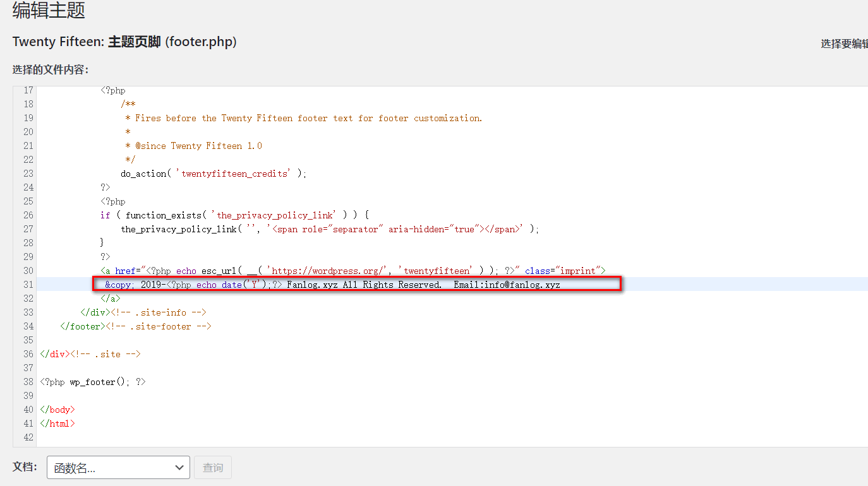The height and width of the screenshot is (486, 868).
Task: Click line number 42 in the gutter
Action: pyautogui.click(x=28, y=437)
